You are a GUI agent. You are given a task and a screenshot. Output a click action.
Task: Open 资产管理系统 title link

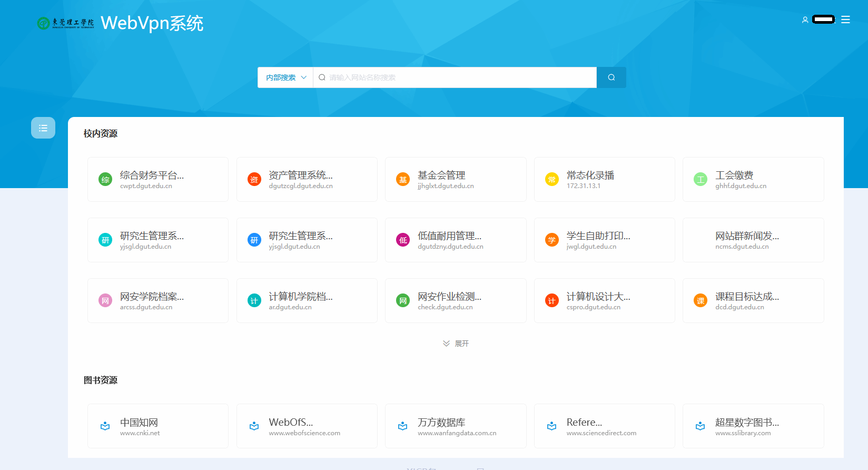[301, 175]
